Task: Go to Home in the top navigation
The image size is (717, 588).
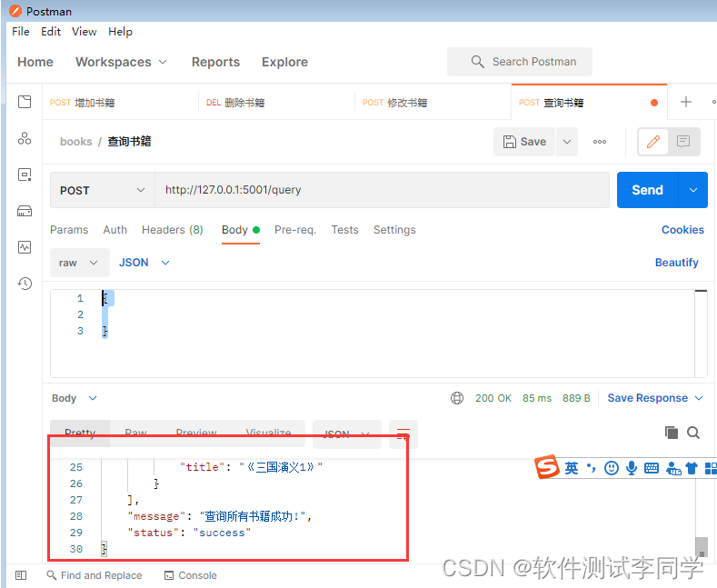Action: 35,62
